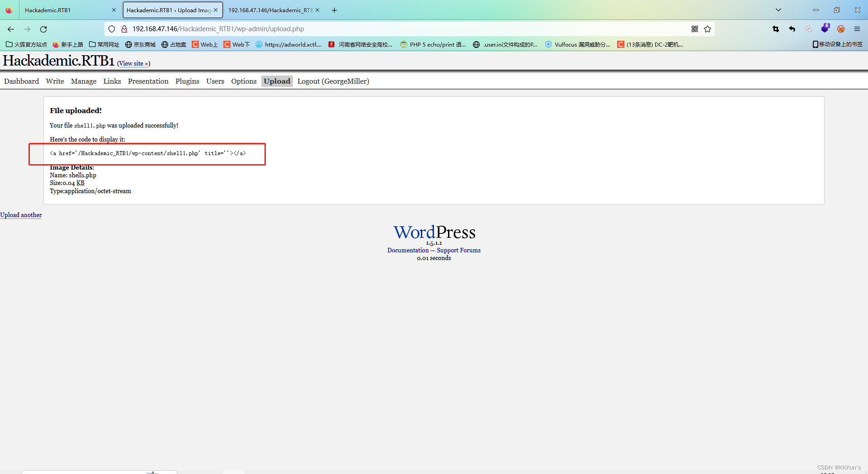Close the 192.168.47.146 tab
The height and width of the screenshot is (474, 868).
tap(317, 10)
